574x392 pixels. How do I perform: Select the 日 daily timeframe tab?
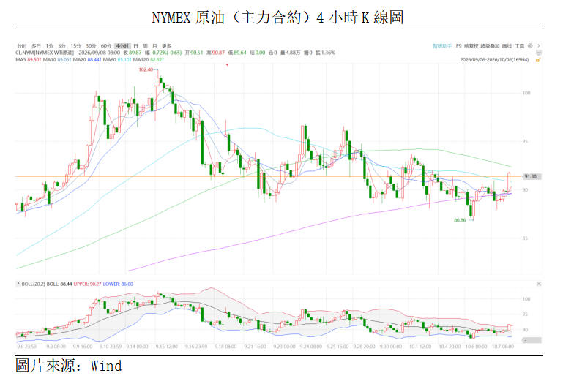coord(136,45)
